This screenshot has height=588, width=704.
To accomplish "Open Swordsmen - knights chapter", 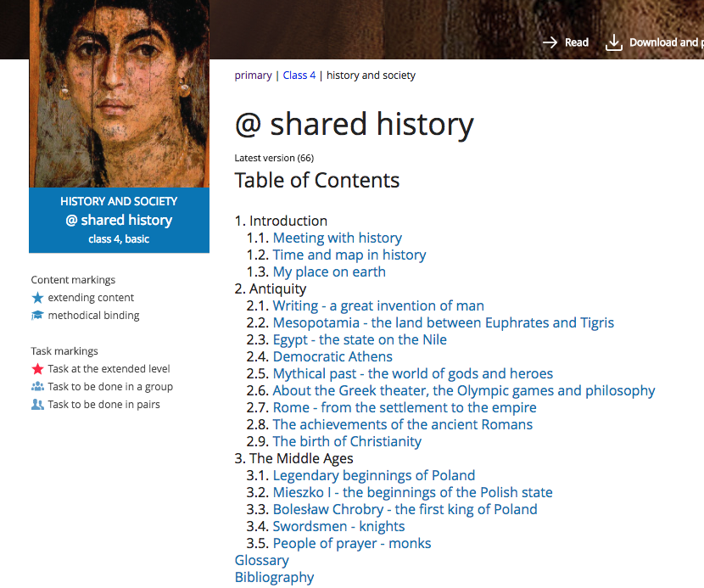I will click(339, 526).
